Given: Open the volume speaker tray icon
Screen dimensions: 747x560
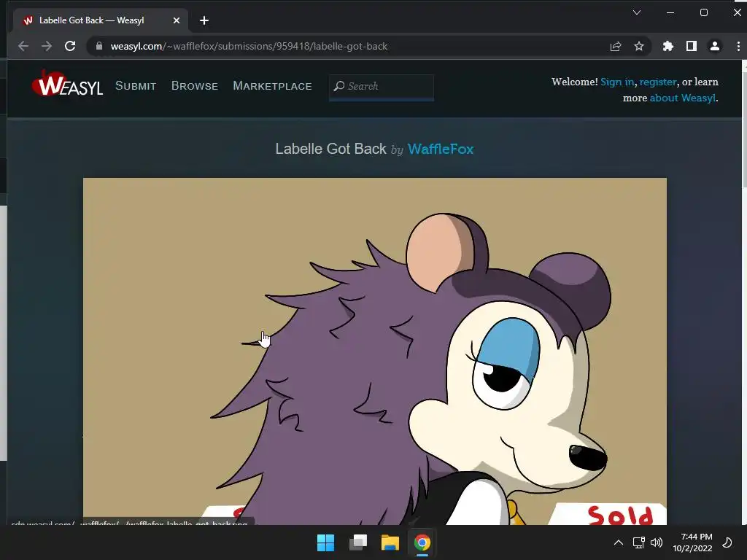Looking at the screenshot, I should pos(657,542).
